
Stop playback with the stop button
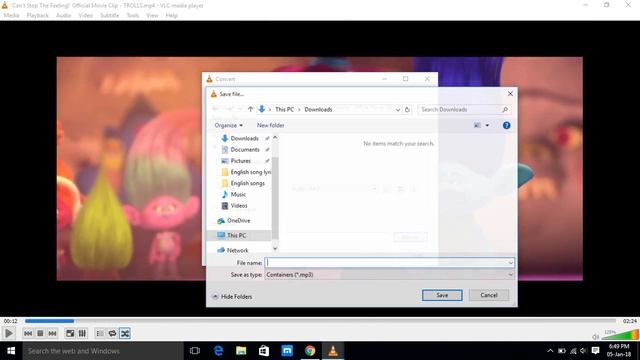click(40, 333)
